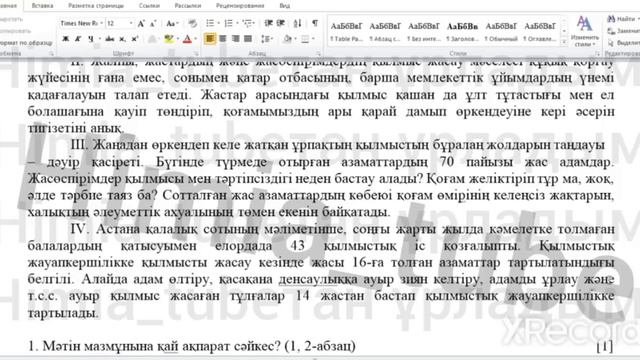The width and height of the screenshot is (640, 360).
Task: Expand font color dropdown arrow
Action: (196, 39)
